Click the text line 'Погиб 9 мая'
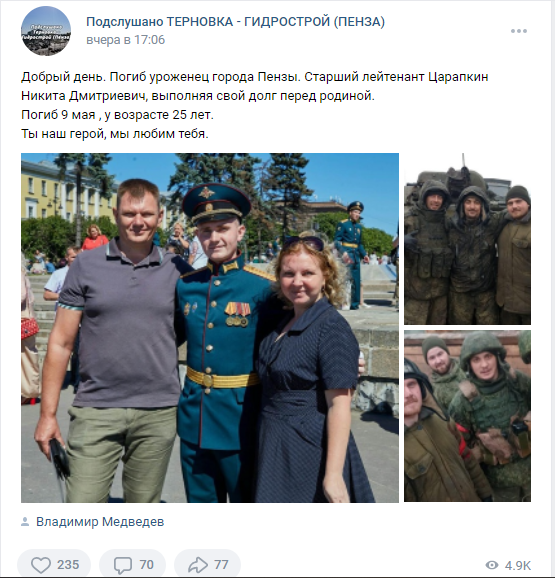 [x=117, y=115]
